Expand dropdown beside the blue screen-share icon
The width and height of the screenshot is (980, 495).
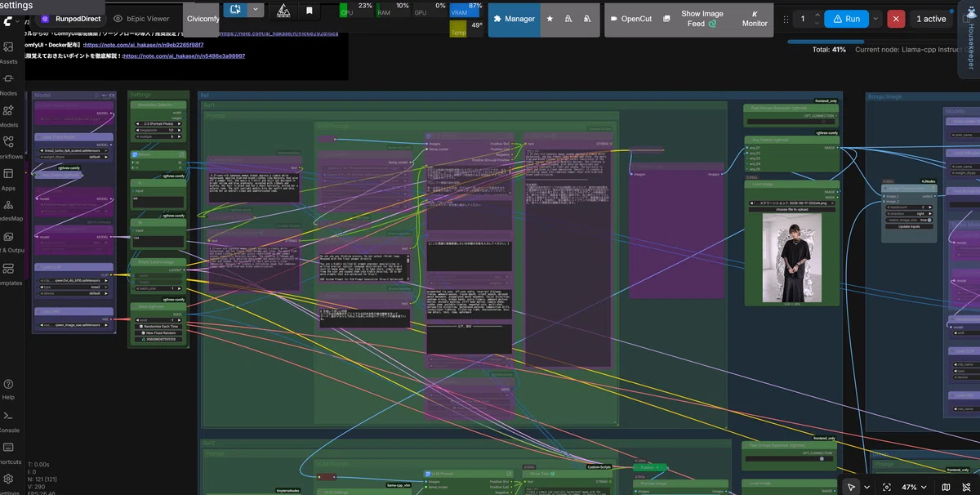[x=256, y=10]
